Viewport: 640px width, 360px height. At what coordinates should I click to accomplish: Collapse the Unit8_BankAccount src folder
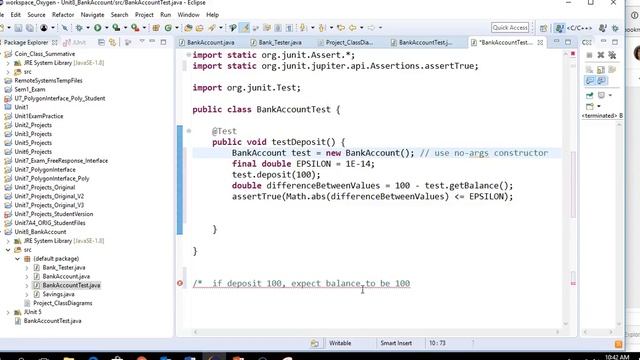(8, 250)
